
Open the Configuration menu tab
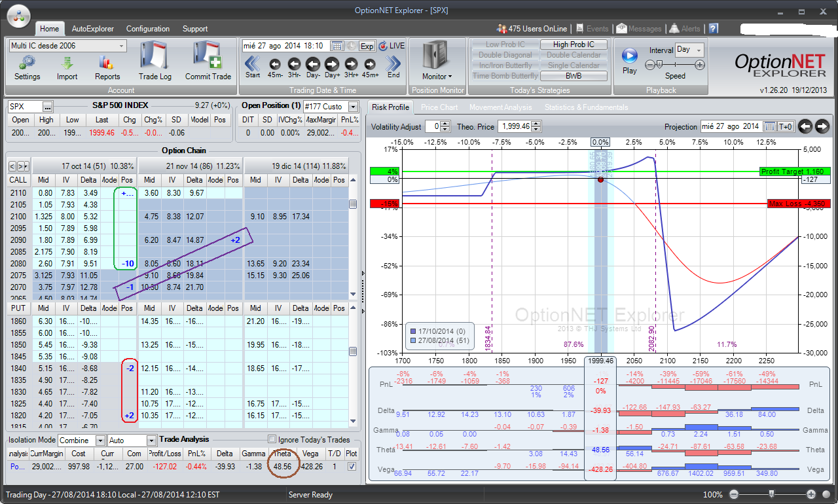coord(147,29)
